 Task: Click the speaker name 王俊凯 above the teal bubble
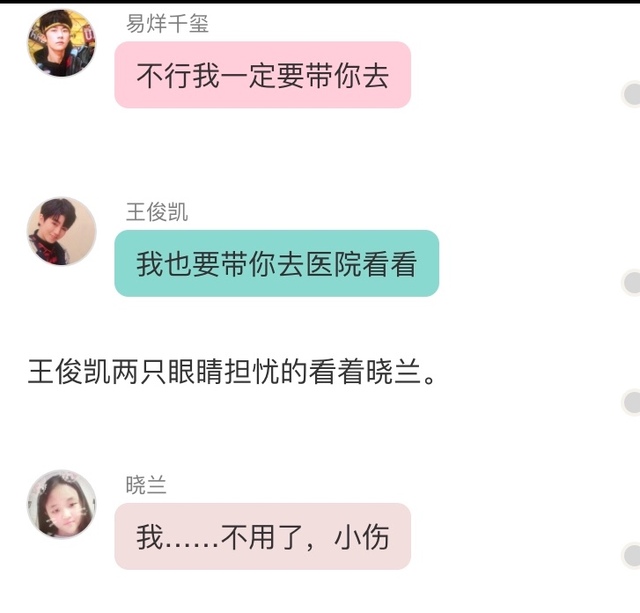click(157, 212)
